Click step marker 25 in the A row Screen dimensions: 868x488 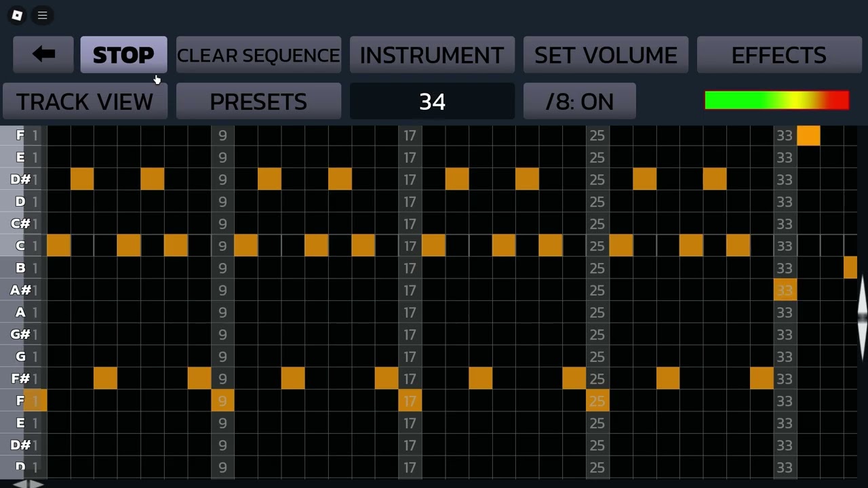pyautogui.click(x=597, y=312)
